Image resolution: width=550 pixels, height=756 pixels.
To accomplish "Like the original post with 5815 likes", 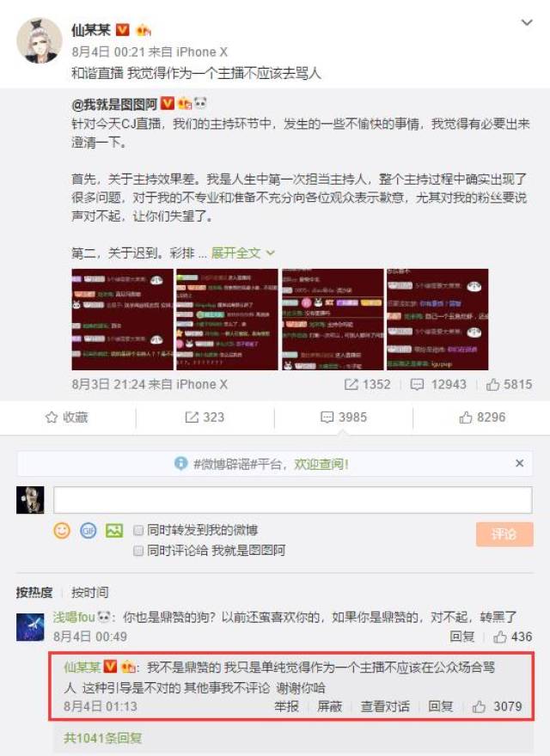I will 509,384.
